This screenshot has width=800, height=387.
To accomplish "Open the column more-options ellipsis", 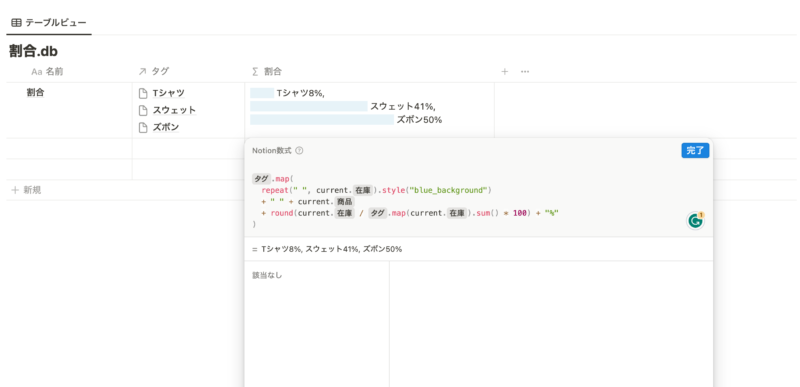I will 525,72.
